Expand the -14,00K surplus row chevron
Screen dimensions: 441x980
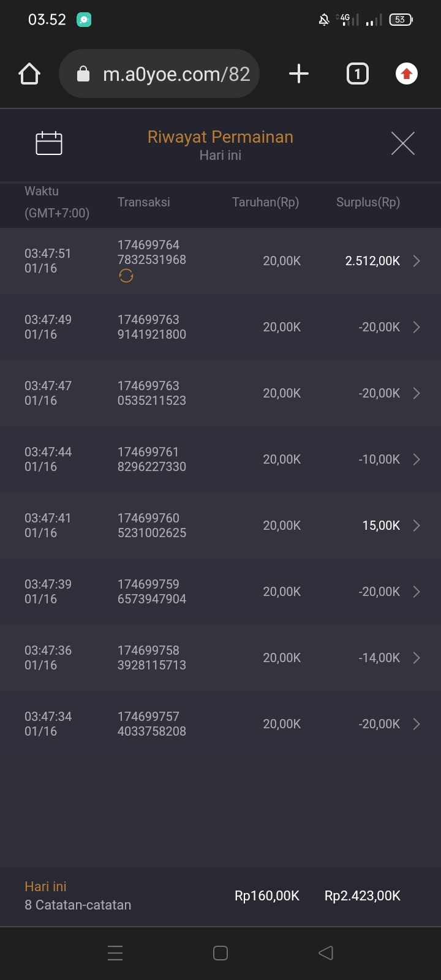click(x=417, y=658)
